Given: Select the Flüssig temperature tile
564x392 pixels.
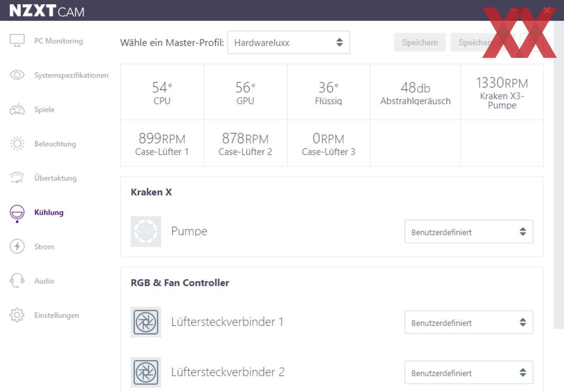Looking at the screenshot, I should (x=328, y=92).
